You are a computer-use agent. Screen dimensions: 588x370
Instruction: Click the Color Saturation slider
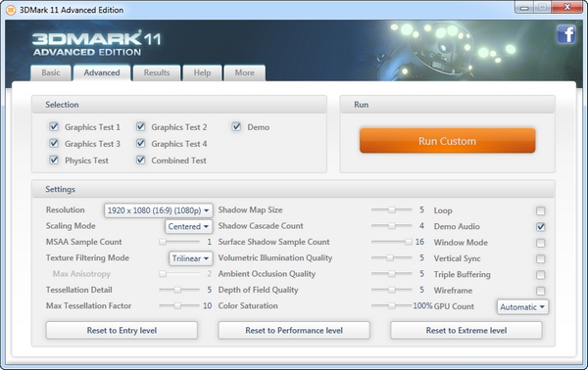[x=391, y=306]
